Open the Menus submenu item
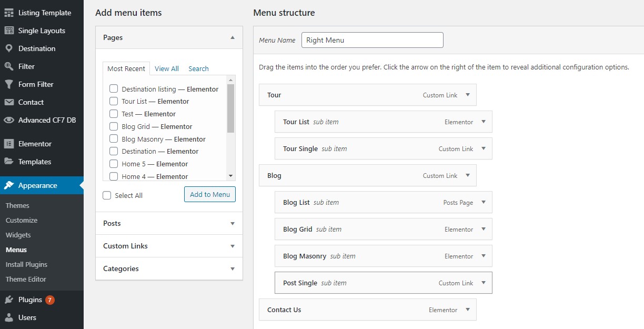This screenshot has height=329, width=644. (16, 250)
